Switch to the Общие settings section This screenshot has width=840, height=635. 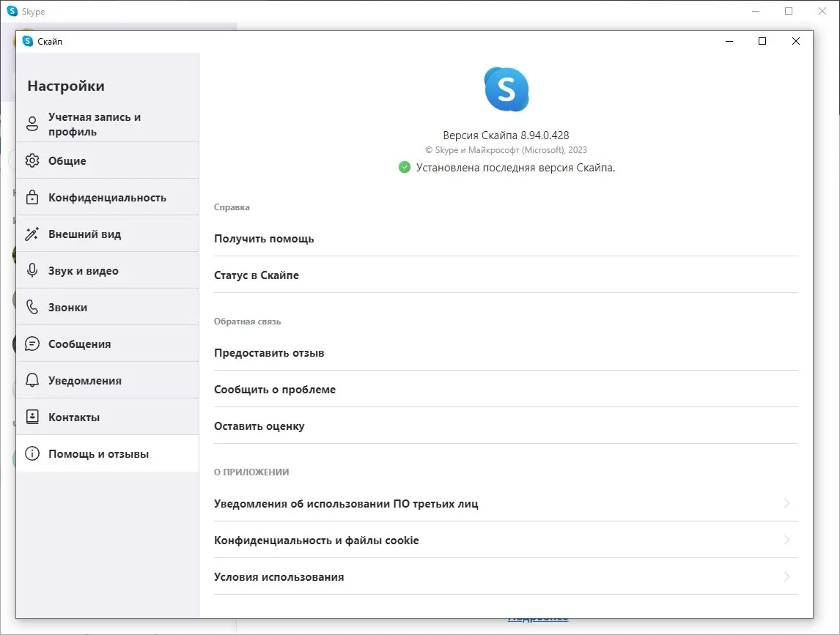(108, 160)
